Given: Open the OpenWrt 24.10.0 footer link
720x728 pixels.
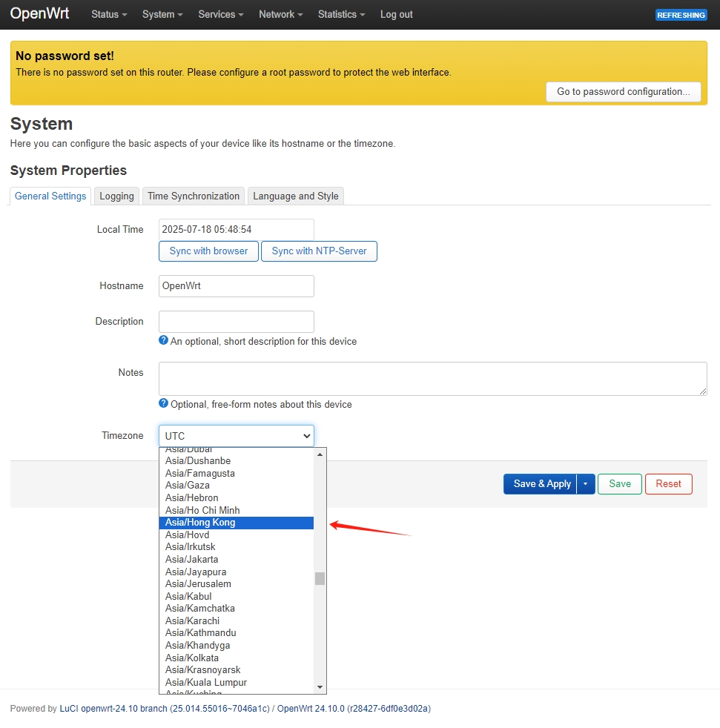Looking at the screenshot, I should click(354, 709).
